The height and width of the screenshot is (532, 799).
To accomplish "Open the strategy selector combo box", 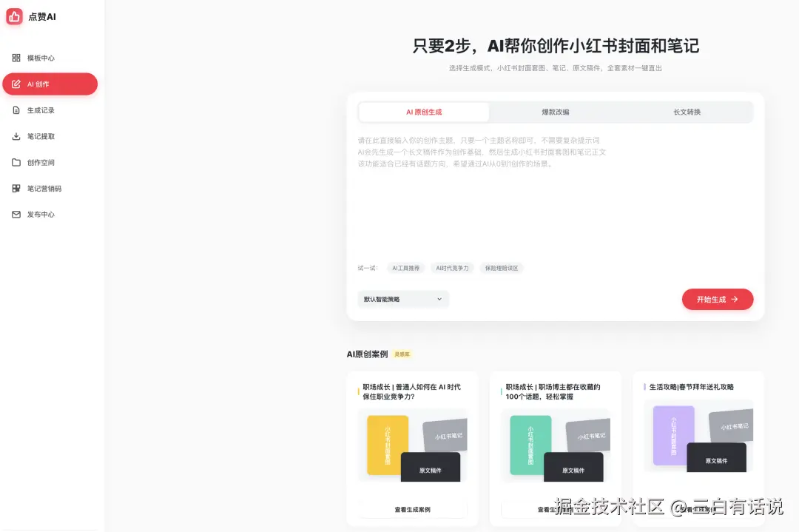I will (403, 299).
